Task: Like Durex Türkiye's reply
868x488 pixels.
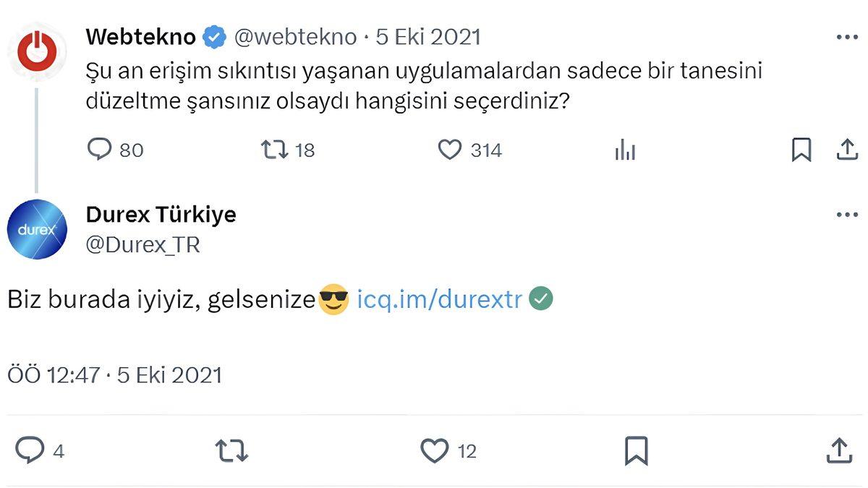Action: (433, 450)
